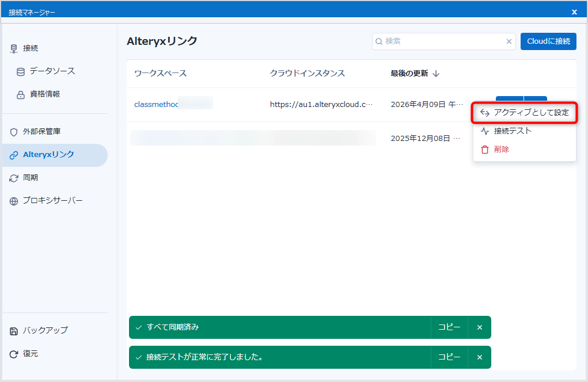Click the 資格情報 lock icon
588x382 pixels.
(21, 95)
